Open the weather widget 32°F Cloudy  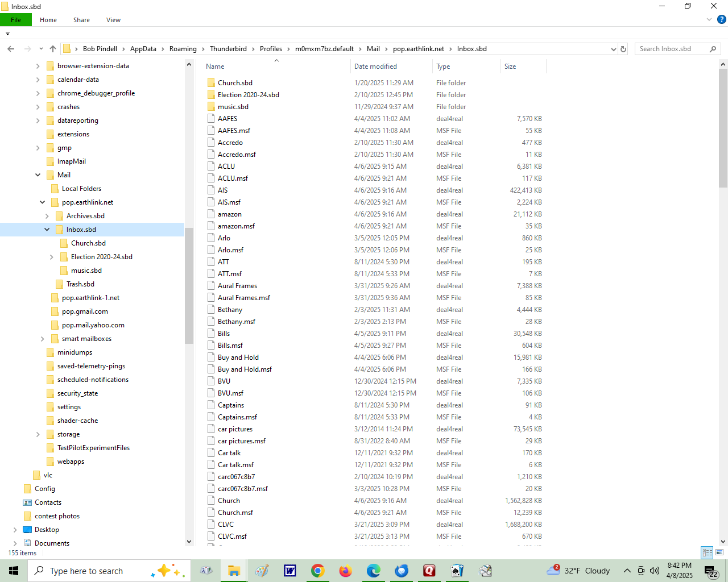(x=578, y=571)
